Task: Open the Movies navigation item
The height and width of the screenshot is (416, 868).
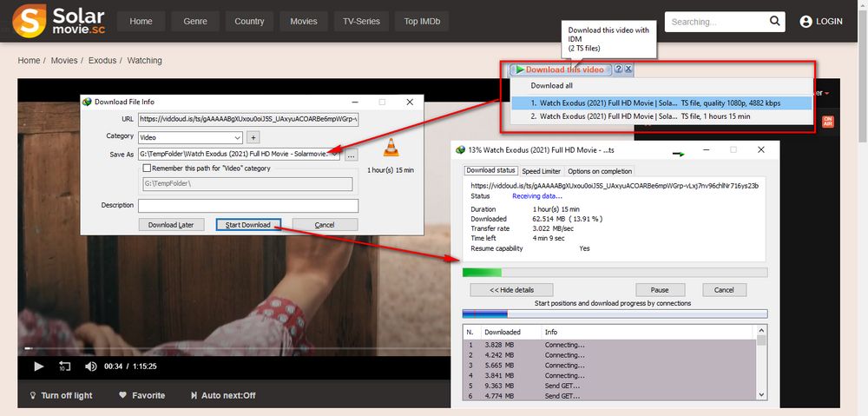Action: coord(303,22)
